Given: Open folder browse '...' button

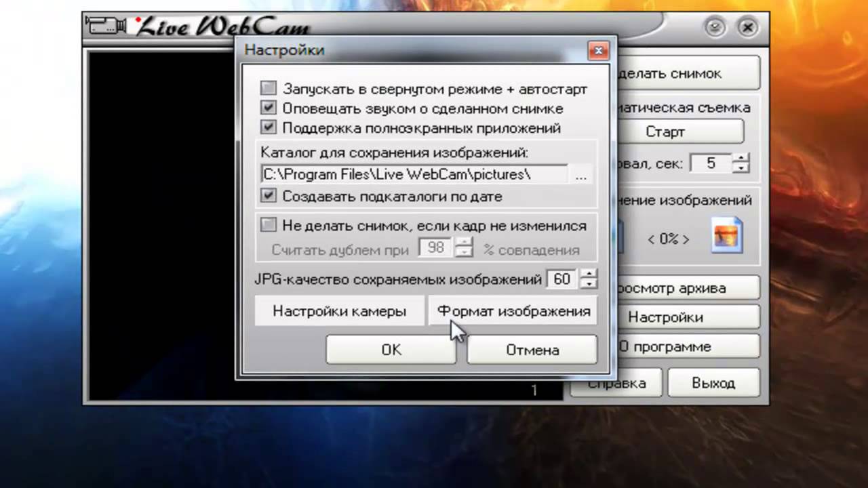Looking at the screenshot, I should click(581, 175).
